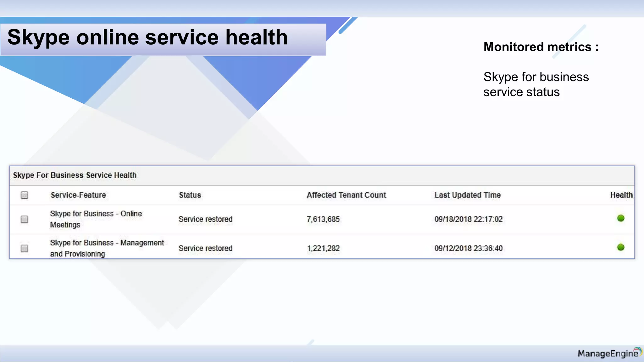Click the Affected Tenant Count column header
This screenshot has width=644, height=362.
[346, 195]
